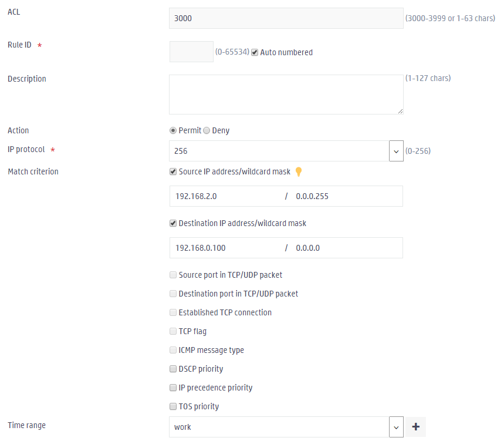Enable IP precedence priority checkbox
Image resolution: width=504 pixels, height=441 pixels.
click(x=173, y=388)
